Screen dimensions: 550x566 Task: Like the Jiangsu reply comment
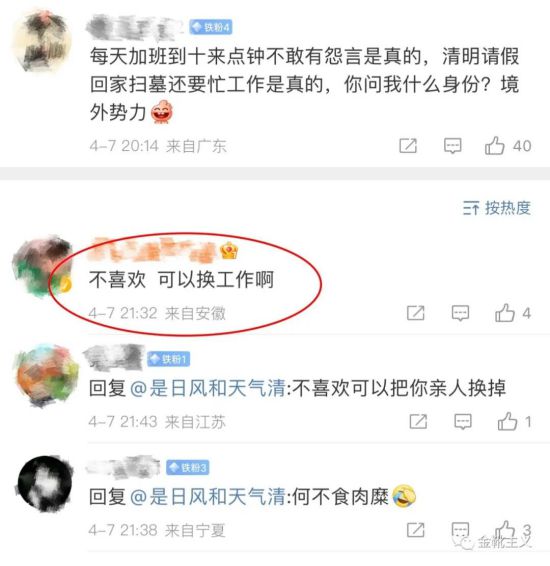(x=507, y=421)
